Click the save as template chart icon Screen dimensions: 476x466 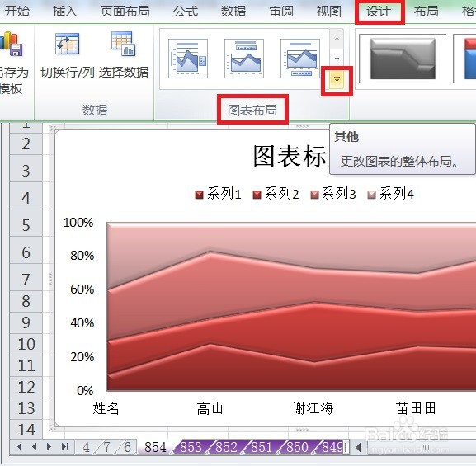click(11, 44)
